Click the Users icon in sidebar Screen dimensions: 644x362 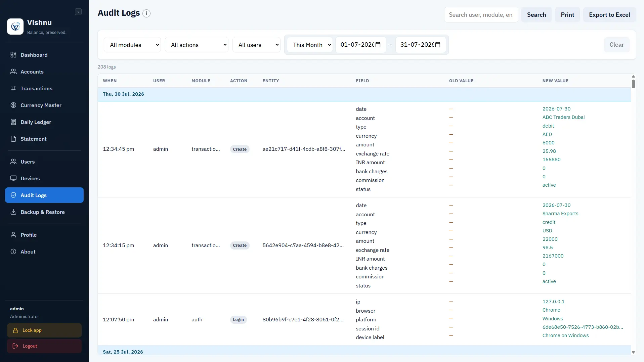click(13, 162)
